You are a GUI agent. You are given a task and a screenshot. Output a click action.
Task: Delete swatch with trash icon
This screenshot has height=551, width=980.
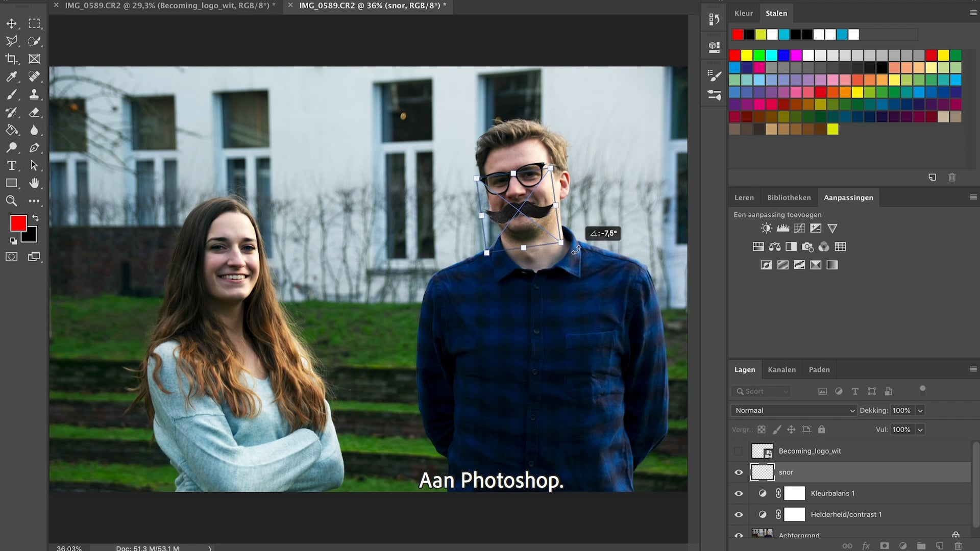[952, 178]
